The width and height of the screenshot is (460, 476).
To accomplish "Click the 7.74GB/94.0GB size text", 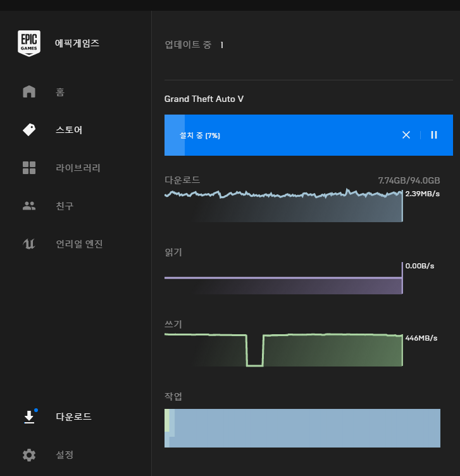I will [x=409, y=180].
